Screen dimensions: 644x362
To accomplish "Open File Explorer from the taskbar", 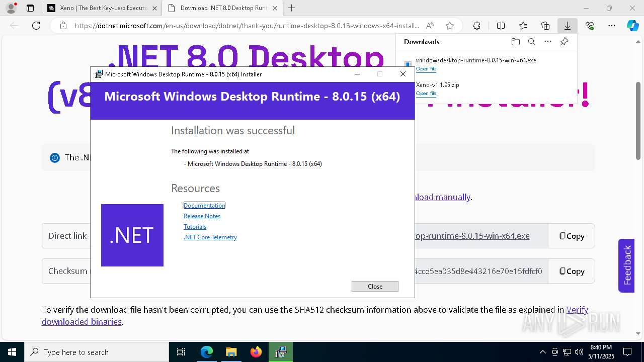I will click(231, 352).
